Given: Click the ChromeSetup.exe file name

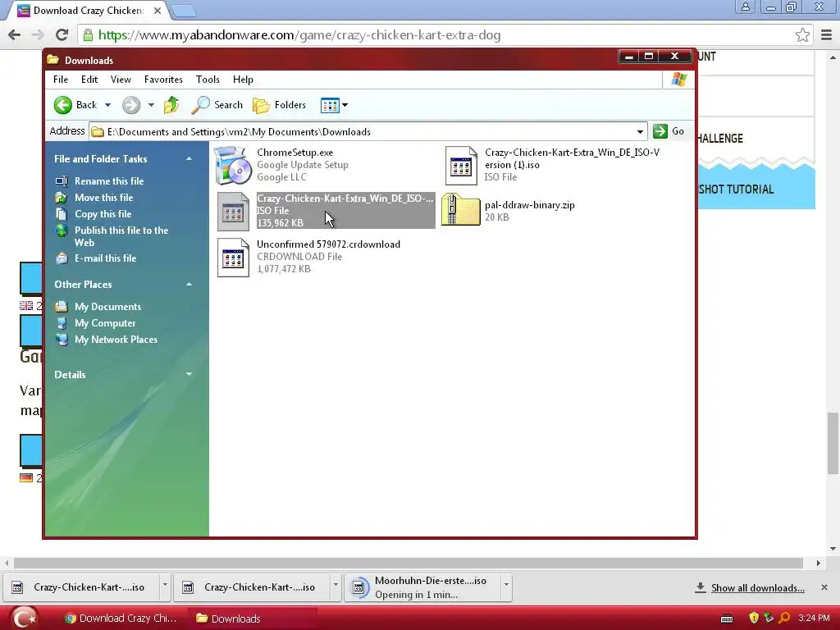Looking at the screenshot, I should 294,153.
